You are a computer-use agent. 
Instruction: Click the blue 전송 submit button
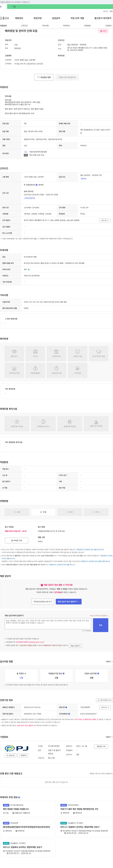click(101, 625)
